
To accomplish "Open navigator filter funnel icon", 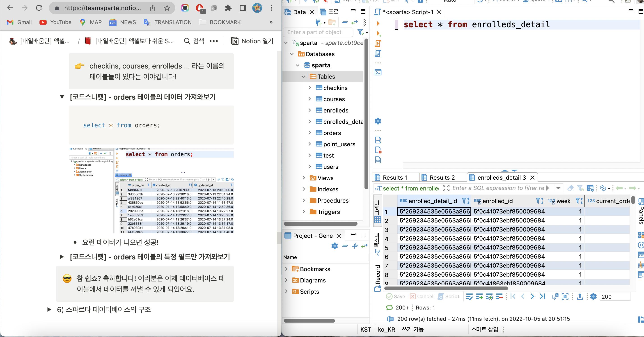I will pyautogui.click(x=360, y=32).
